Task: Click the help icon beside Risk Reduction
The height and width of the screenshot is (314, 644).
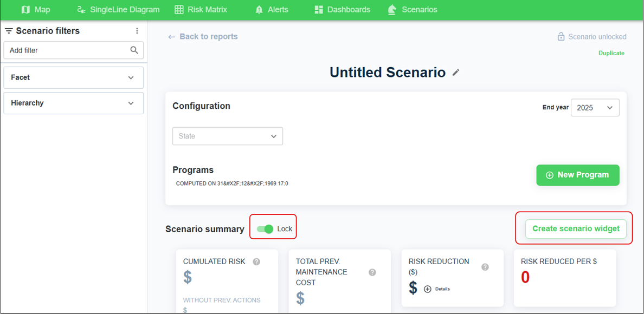Action: click(x=485, y=267)
